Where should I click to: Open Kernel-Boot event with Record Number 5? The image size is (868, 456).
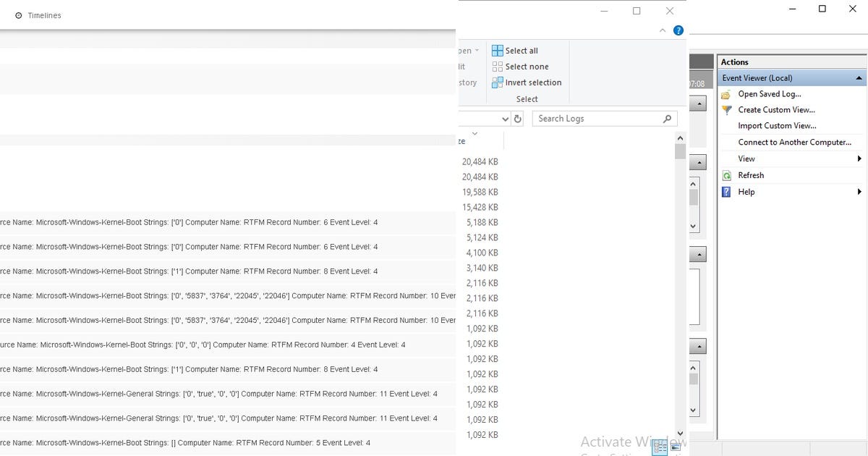[x=228, y=443]
